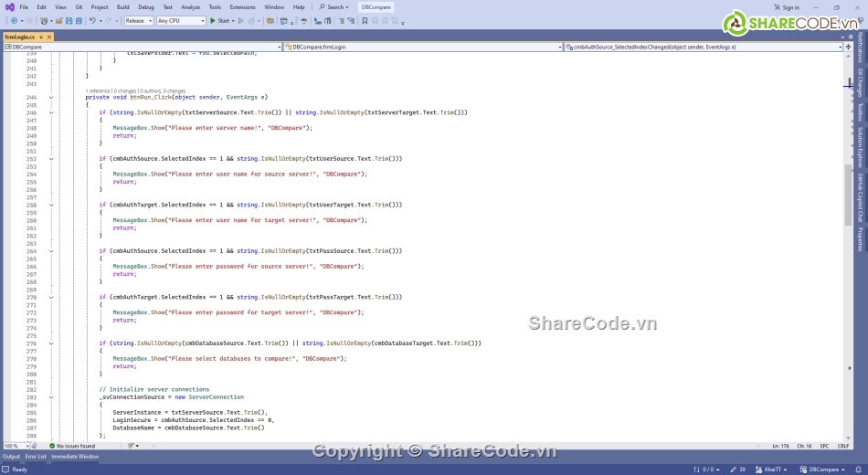Click the Navigate Forward toolbar icon

tap(29, 20)
